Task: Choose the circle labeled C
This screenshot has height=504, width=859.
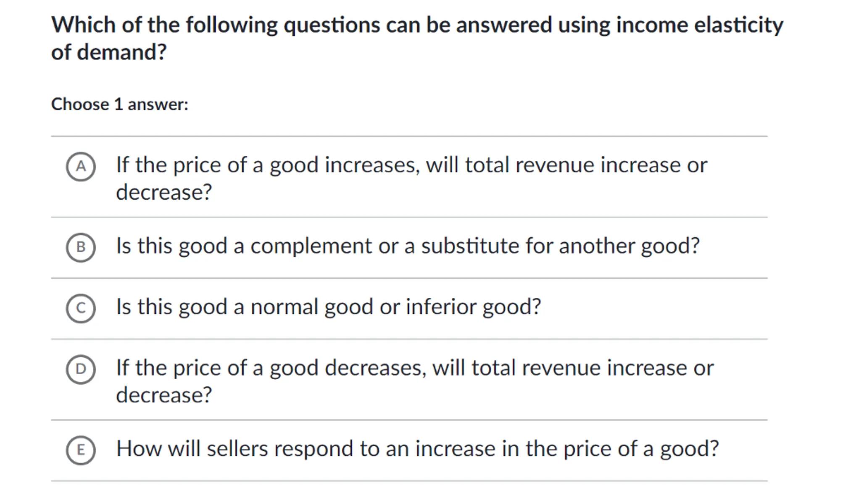Action: pos(81,308)
